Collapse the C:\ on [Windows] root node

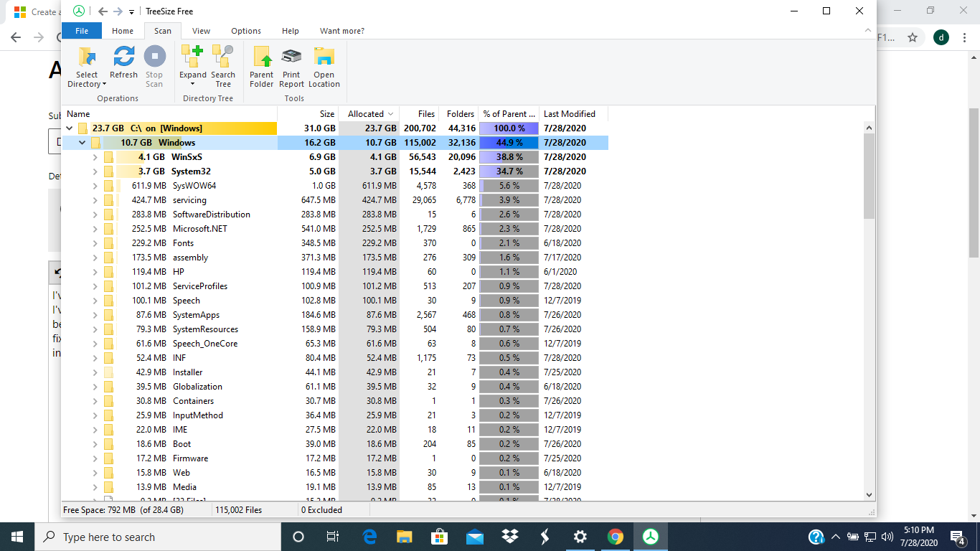(x=70, y=128)
